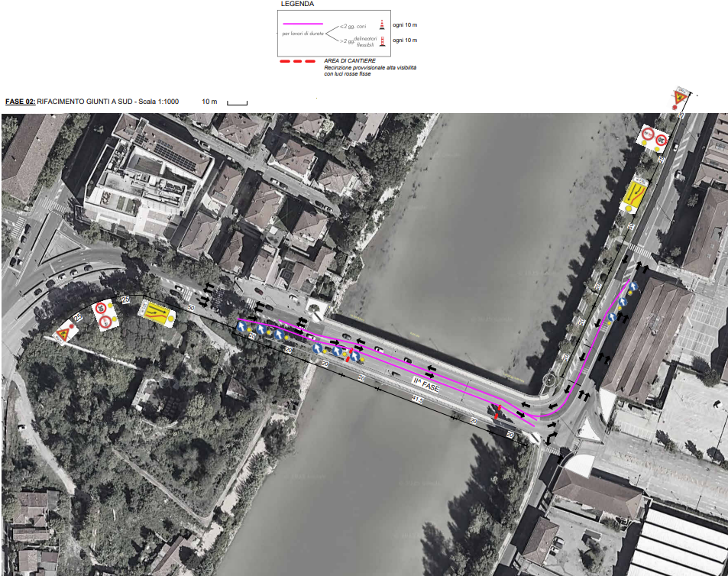Viewport: 728px width, 576px height.
Task: Click the 10 m scale bar
Action: point(237,102)
